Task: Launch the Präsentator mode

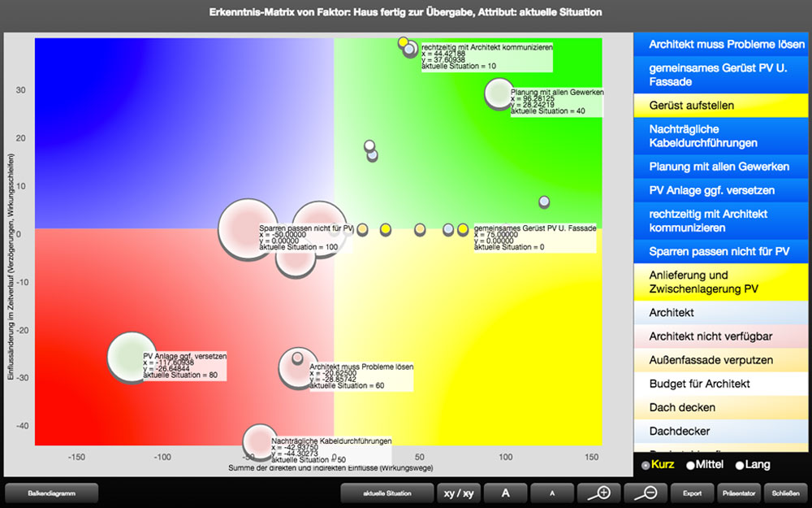Action: pos(738,493)
